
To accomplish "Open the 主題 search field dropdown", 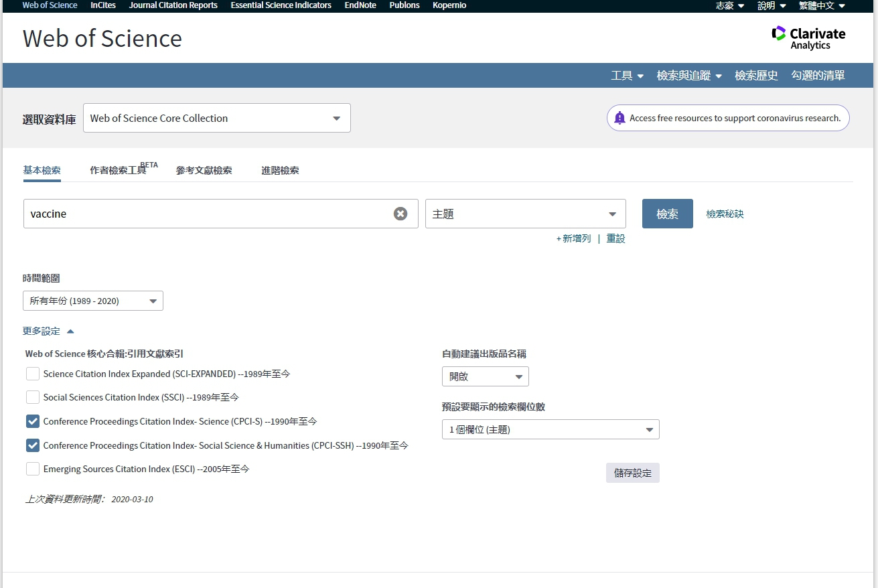I will 526,214.
